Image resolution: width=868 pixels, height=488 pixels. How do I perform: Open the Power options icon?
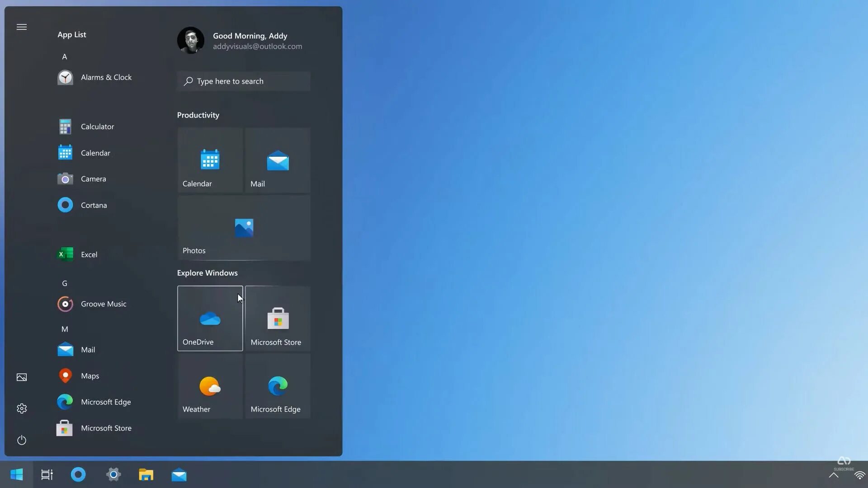(22, 440)
